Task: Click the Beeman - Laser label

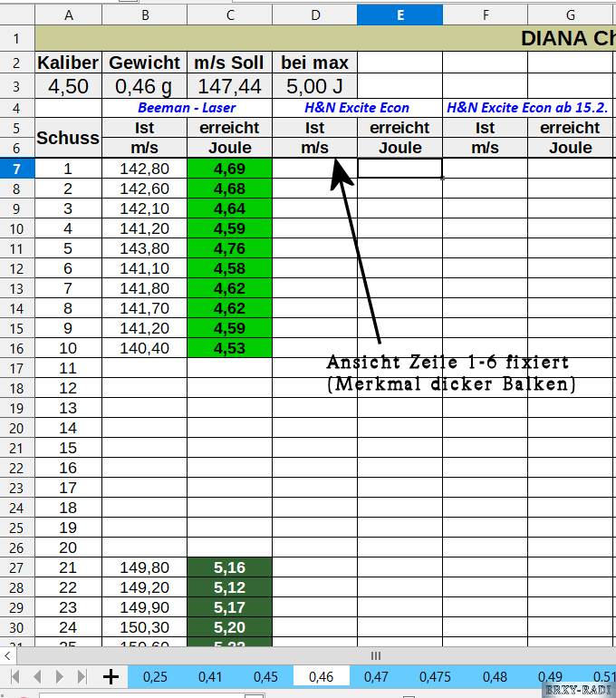Action: 187,108
